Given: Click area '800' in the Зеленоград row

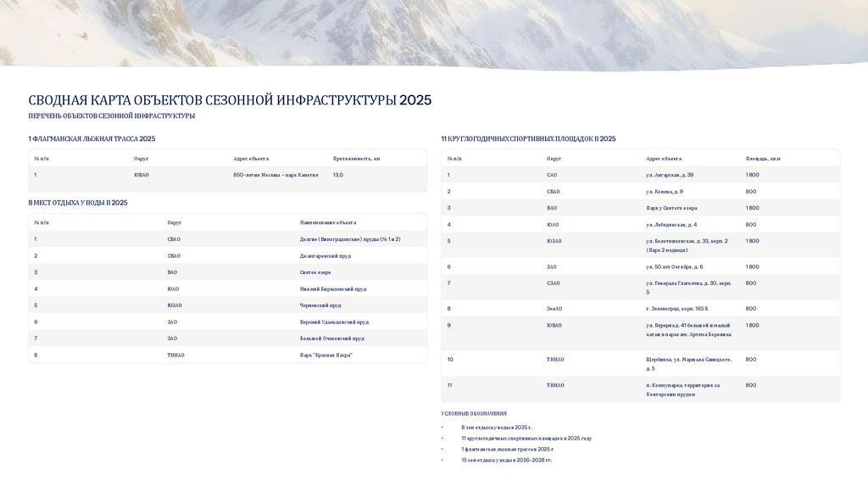Looking at the screenshot, I should 751,309.
